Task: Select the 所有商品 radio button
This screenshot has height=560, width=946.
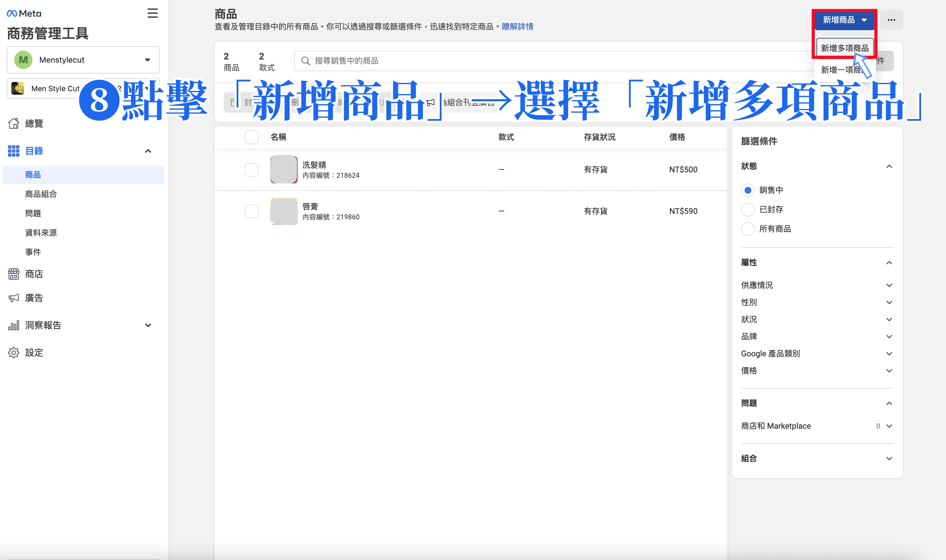Action: [x=747, y=229]
